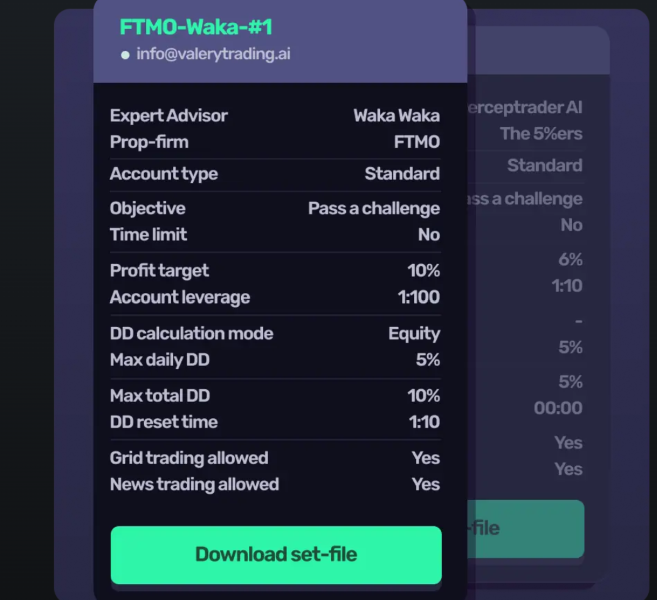This screenshot has width=657, height=600.
Task: Select the FTMO-Waka-#1 card title
Action: click(195, 27)
